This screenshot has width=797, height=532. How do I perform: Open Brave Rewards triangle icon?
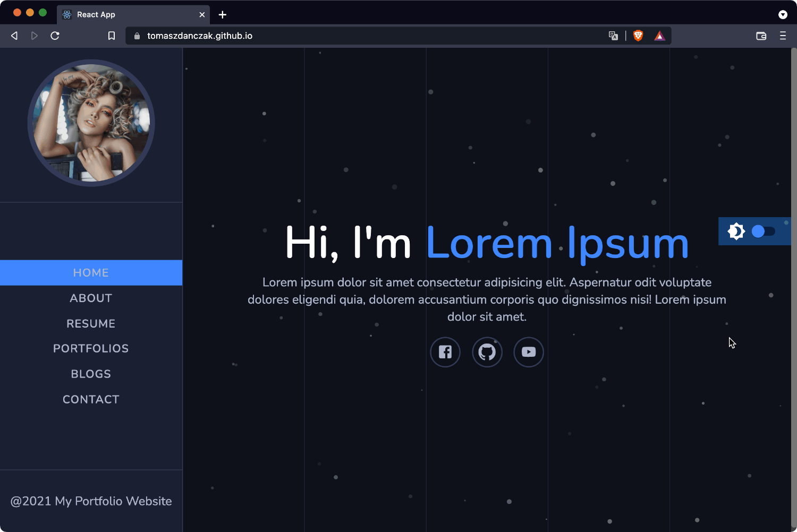pos(659,35)
